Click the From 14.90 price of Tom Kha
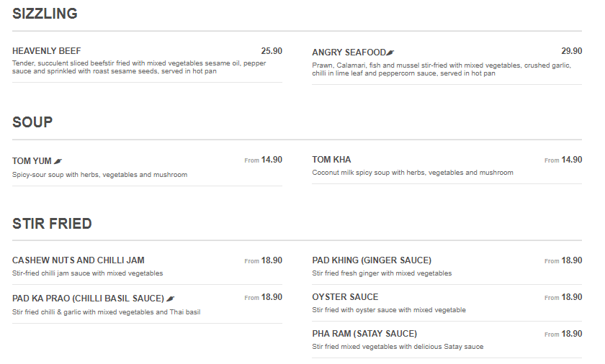Viewport: 605px width, 364px height. click(x=563, y=160)
